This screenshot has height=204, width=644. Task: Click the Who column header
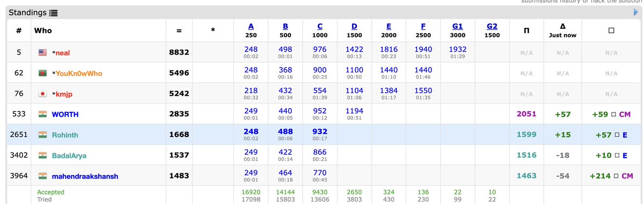43,31
